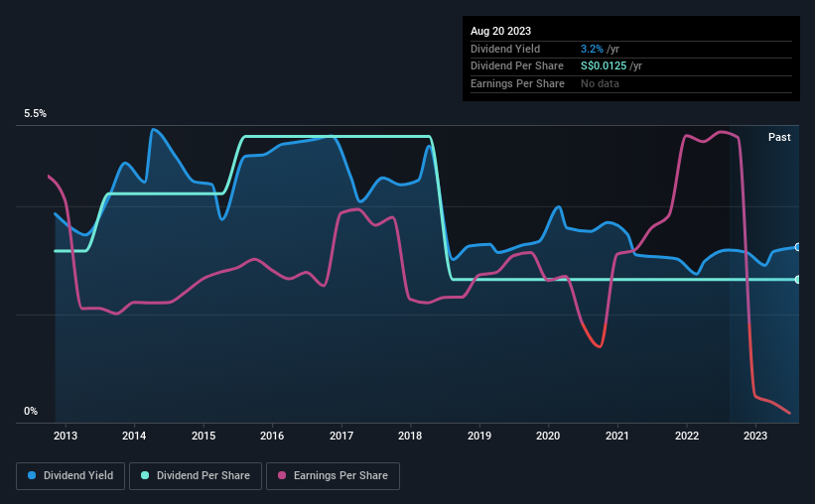Click the 2016 x-axis label

pos(272,436)
